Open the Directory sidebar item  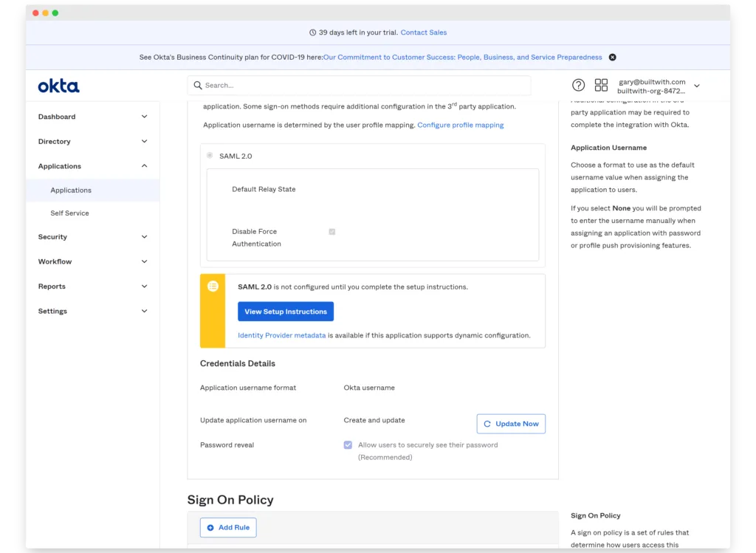click(92, 141)
